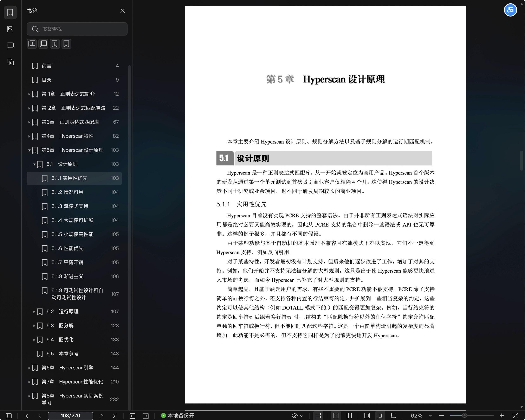The image size is (525, 420).
Task: Zoom out with minus button
Action: click(441, 416)
